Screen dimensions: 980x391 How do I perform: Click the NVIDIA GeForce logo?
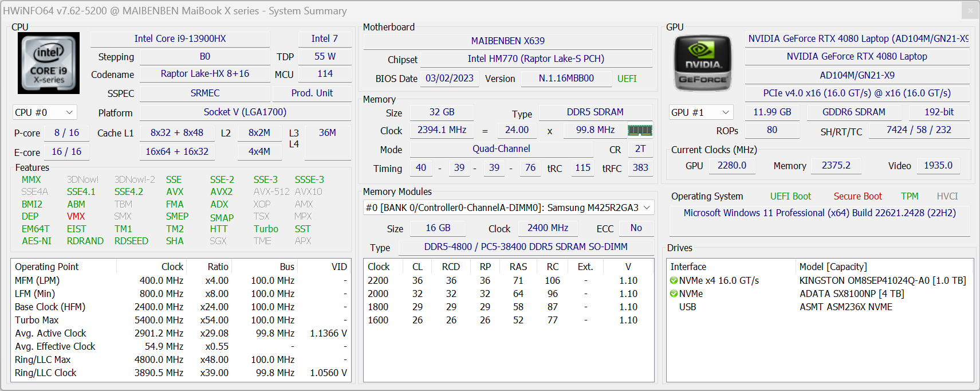703,64
